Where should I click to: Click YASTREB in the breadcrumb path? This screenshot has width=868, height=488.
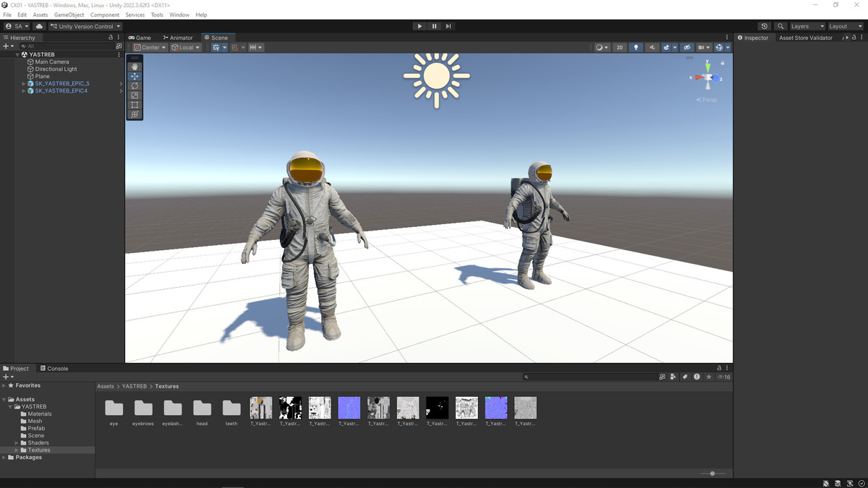[135, 386]
